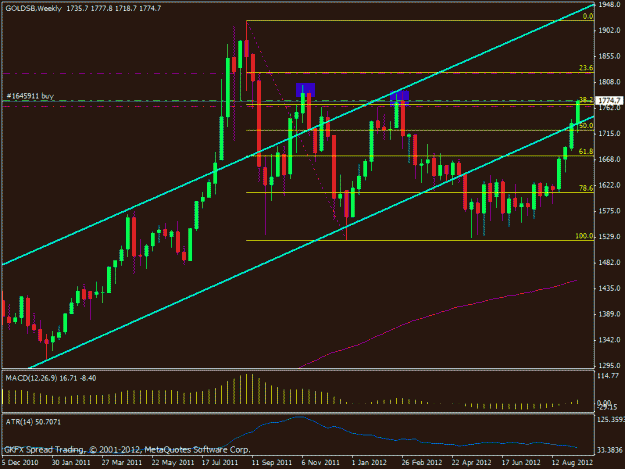
Task: Click the 'GOLDSB,Weekly' chart title text
Action: [33, 8]
